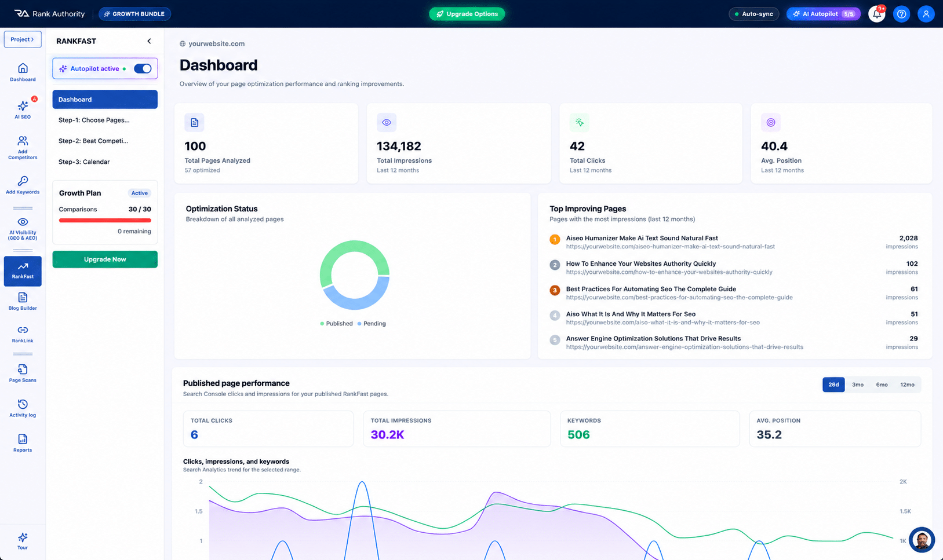Click the Comparisons red progress bar

105,220
